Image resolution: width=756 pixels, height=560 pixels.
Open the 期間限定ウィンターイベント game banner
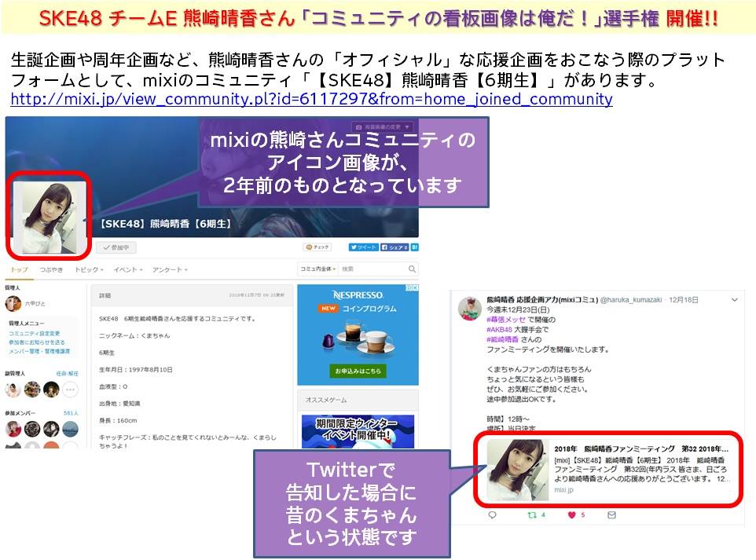coord(358,432)
